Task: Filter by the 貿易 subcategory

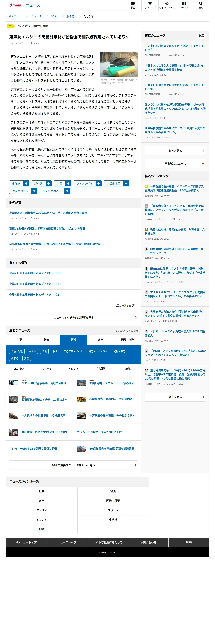Action: [26, 358]
